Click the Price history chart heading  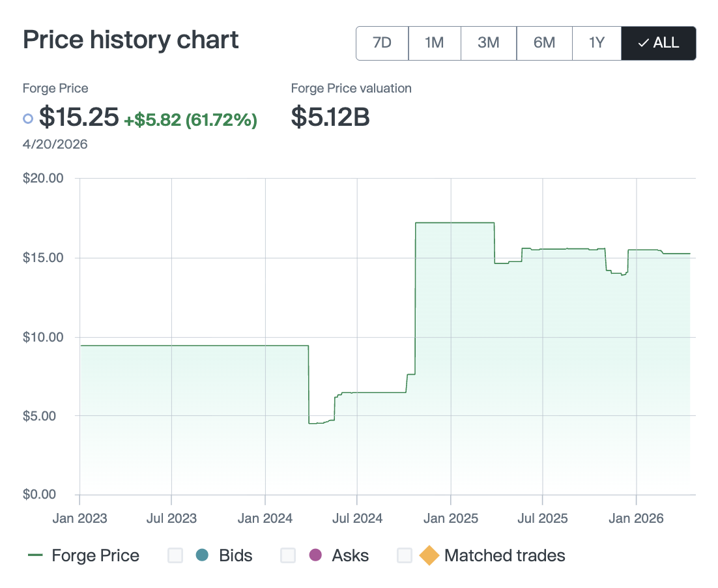131,40
